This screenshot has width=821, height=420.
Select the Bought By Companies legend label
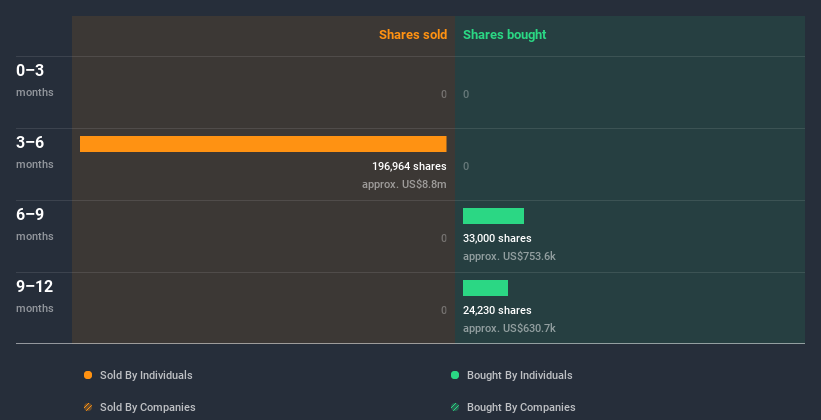pyautogui.click(x=521, y=407)
